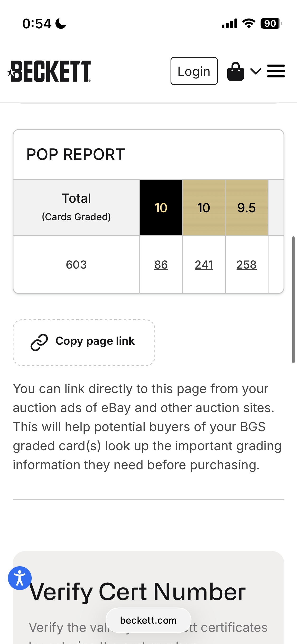The image size is (297, 644).
Task: Tap the Do Not Disturb moon icon
Action: [x=61, y=24]
